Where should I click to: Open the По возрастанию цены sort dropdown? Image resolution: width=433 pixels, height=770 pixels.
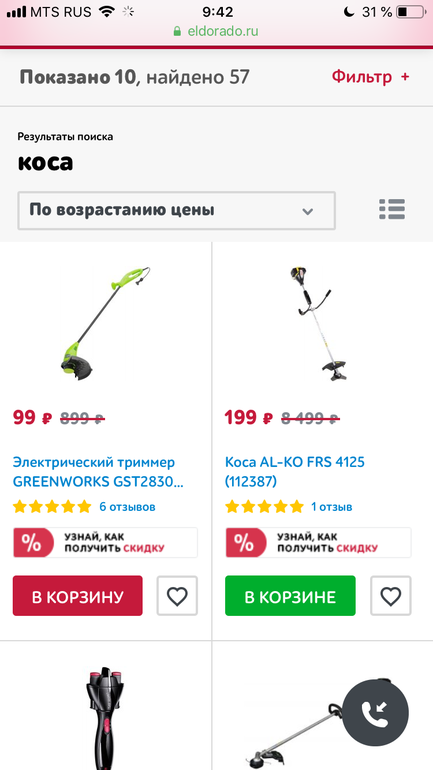point(177,211)
